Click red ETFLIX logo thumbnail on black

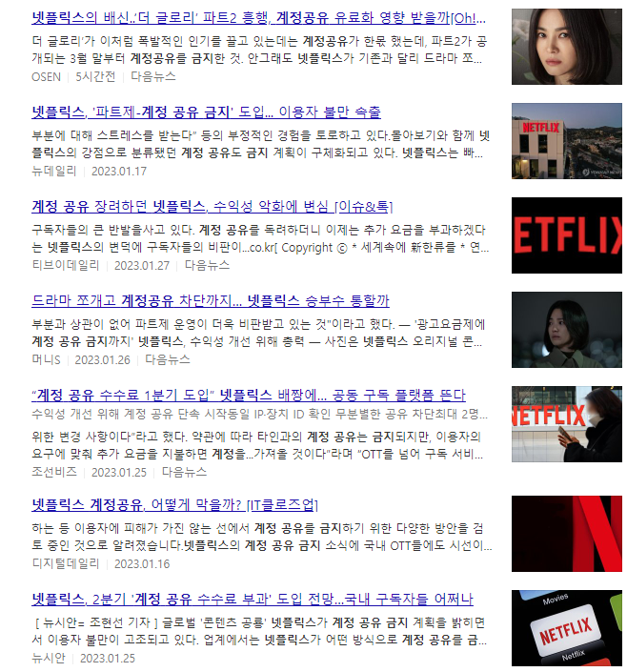coord(567,235)
